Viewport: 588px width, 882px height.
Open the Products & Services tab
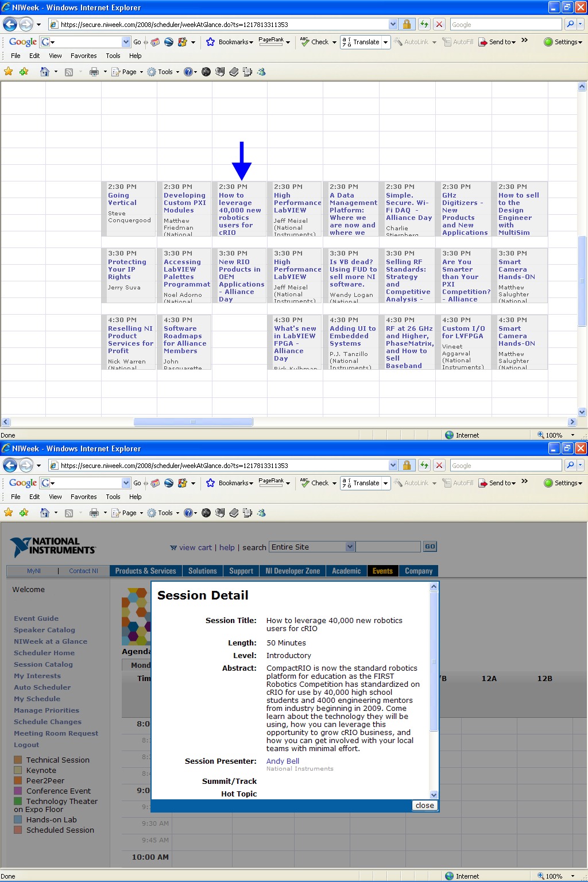[x=145, y=571]
